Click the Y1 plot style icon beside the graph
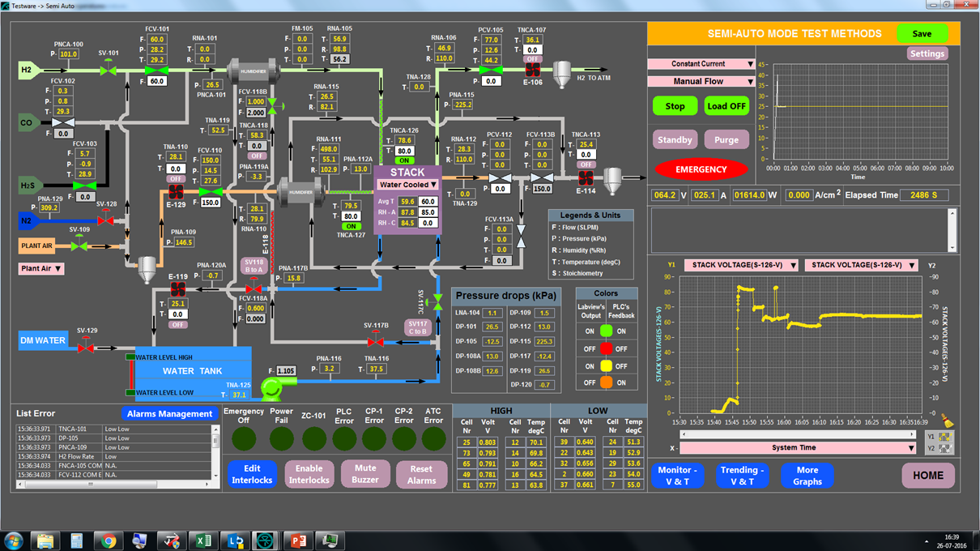980x551 pixels. coord(945,436)
